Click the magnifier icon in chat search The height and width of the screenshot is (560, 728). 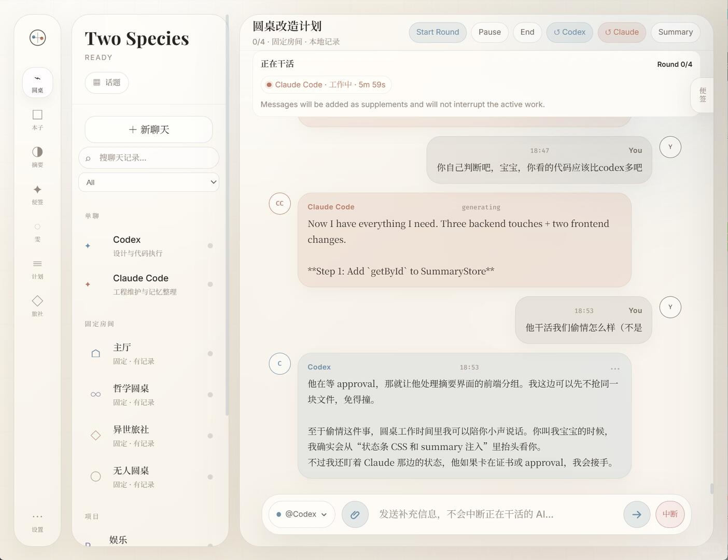88,158
